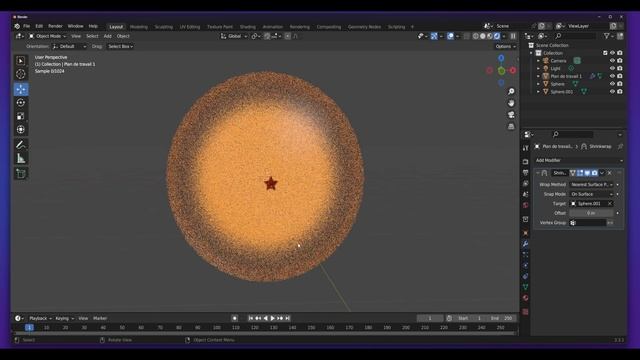Open the Modifier properties wrench tab
The height and width of the screenshot is (360, 640).
click(x=526, y=244)
